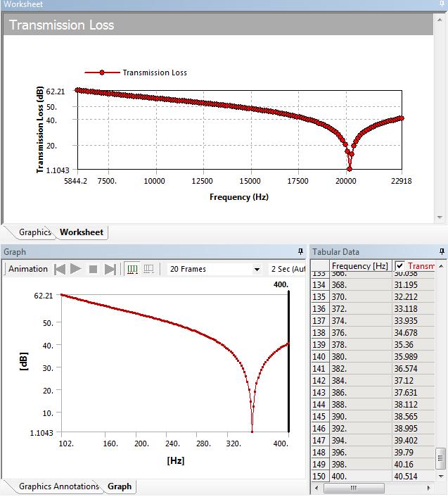The height and width of the screenshot is (497, 448).
Task: Click frequency cell 380. in table
Action: [361, 357]
